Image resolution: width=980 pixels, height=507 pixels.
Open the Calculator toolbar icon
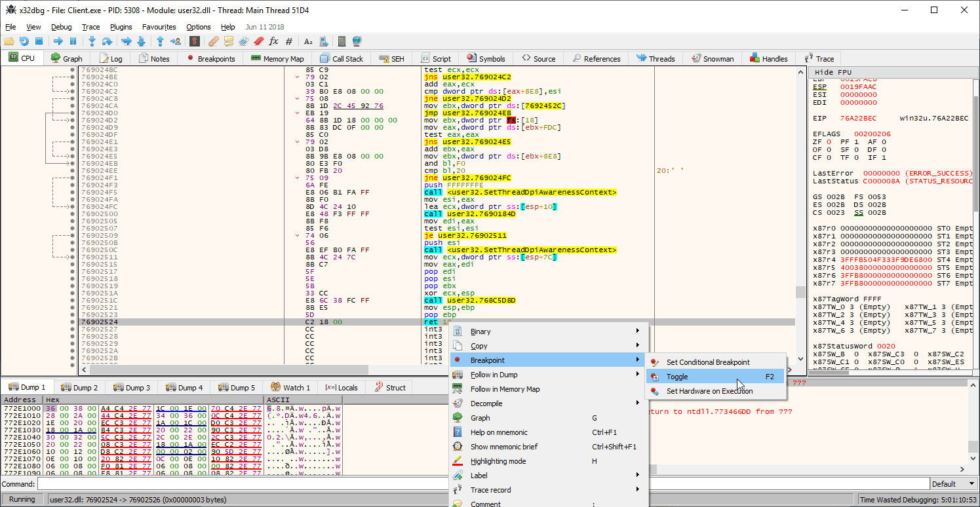click(342, 41)
